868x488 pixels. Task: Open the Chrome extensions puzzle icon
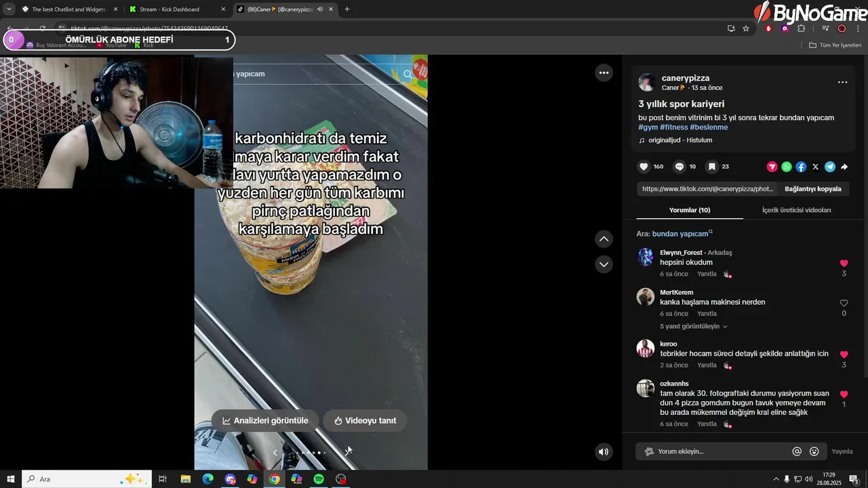(802, 28)
